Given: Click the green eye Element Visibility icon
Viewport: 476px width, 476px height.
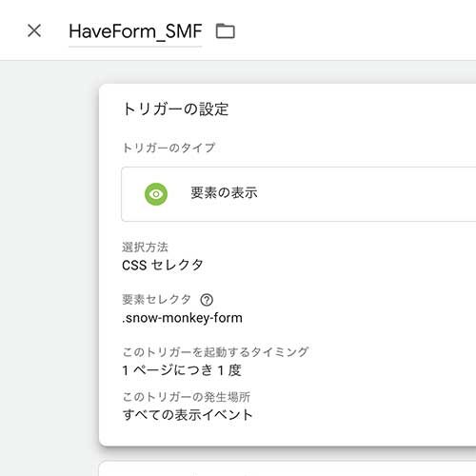Looking at the screenshot, I should [156, 194].
